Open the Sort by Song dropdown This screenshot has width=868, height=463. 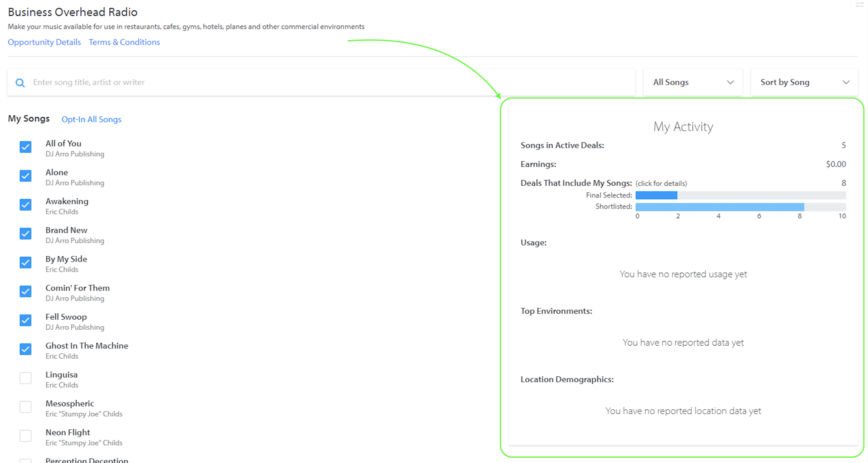(x=804, y=82)
